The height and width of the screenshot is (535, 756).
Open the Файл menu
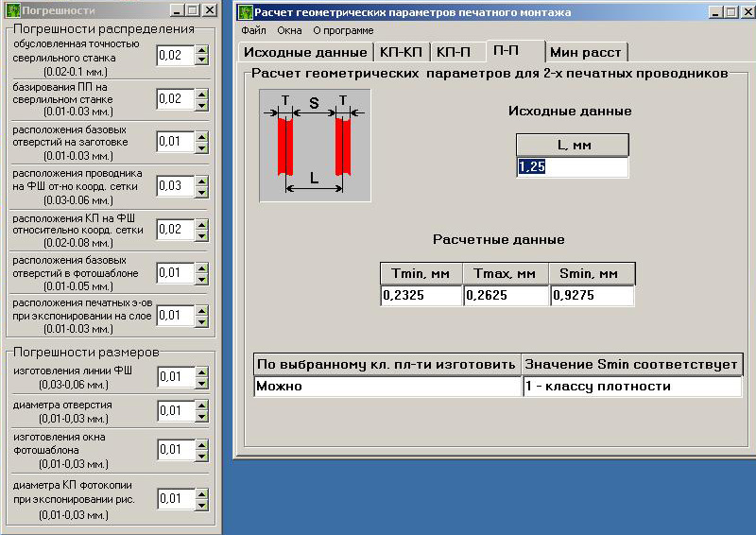click(253, 30)
